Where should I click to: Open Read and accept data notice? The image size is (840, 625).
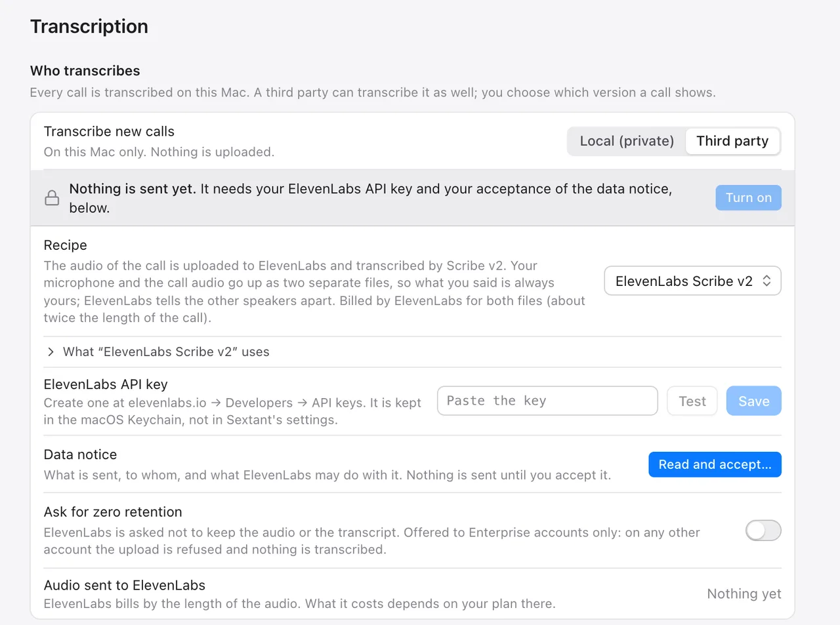coord(715,464)
